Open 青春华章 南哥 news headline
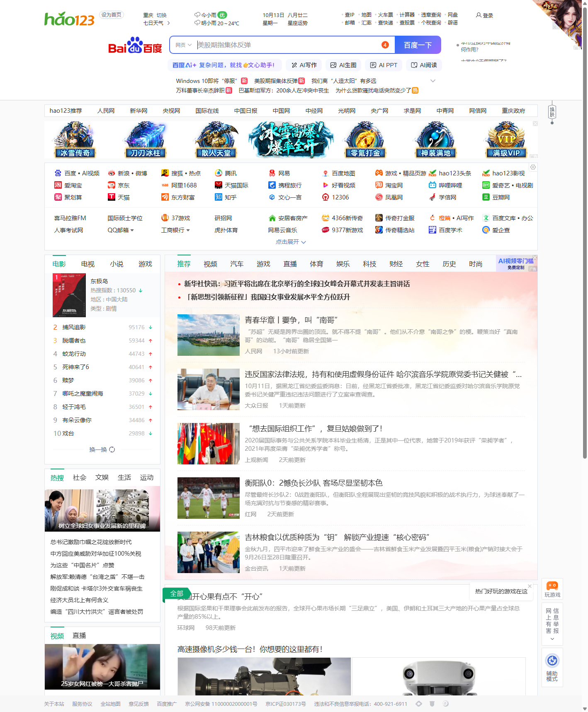The width and height of the screenshot is (588, 712). pos(291,320)
